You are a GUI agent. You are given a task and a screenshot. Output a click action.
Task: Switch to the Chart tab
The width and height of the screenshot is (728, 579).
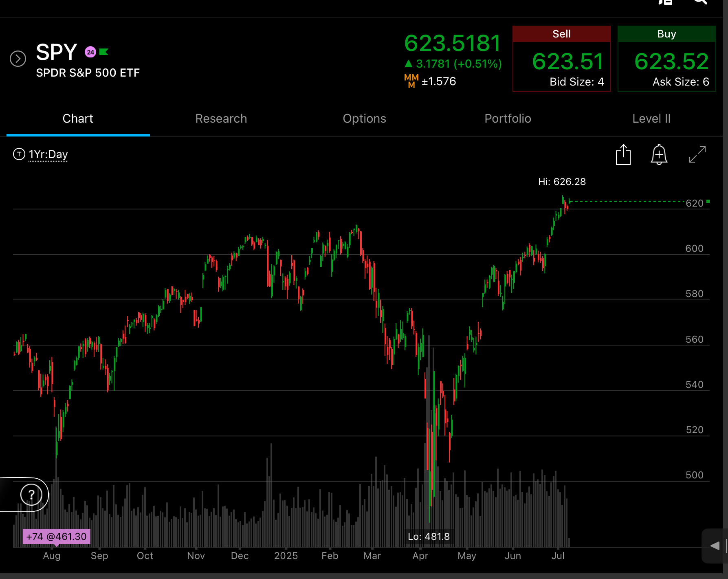pyautogui.click(x=78, y=119)
